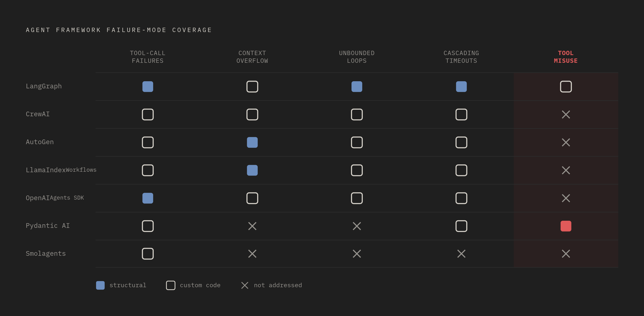644x316 pixels.
Task: Click Smolagents' Tool Misuse X mark
Action: (566, 254)
